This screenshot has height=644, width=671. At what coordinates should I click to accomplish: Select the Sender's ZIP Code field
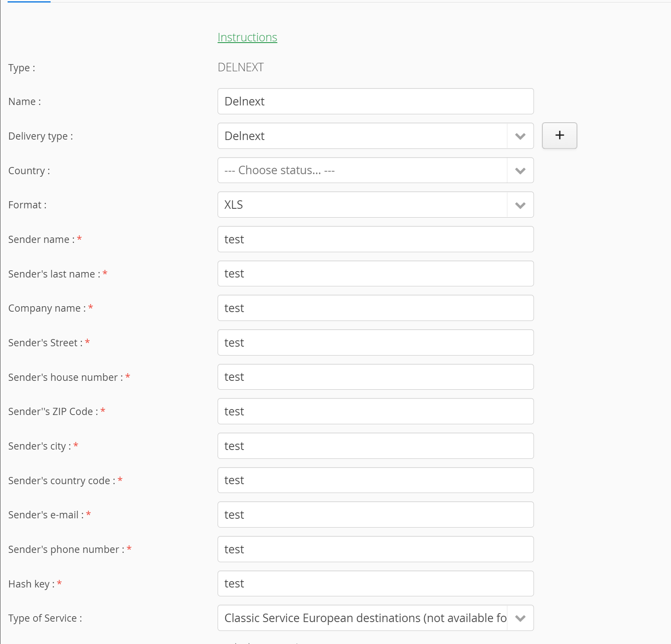[375, 411]
